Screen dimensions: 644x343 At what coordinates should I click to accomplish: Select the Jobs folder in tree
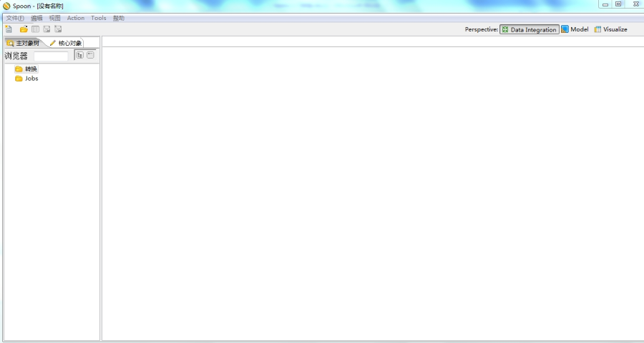point(26,79)
